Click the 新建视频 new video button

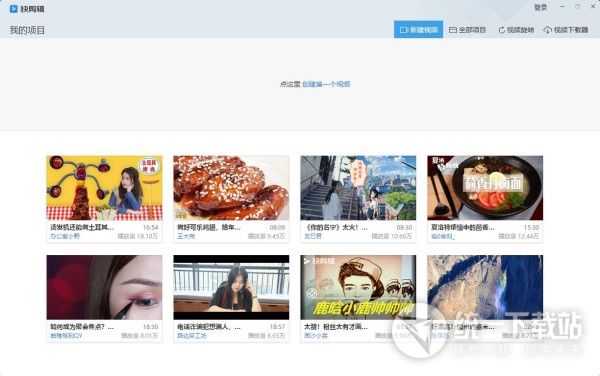[x=418, y=29]
